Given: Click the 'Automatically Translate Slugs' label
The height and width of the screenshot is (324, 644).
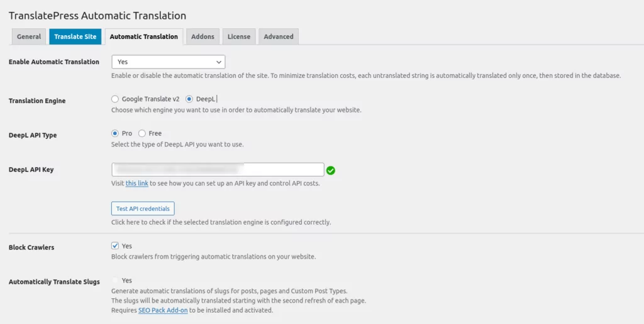Looking at the screenshot, I should 54,282.
